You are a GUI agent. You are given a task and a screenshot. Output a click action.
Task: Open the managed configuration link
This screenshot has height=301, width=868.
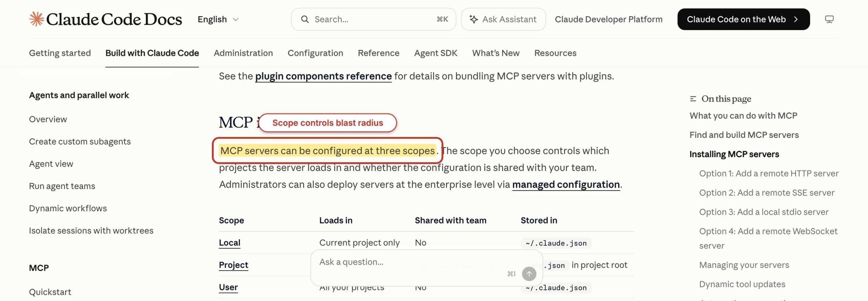coord(566,185)
